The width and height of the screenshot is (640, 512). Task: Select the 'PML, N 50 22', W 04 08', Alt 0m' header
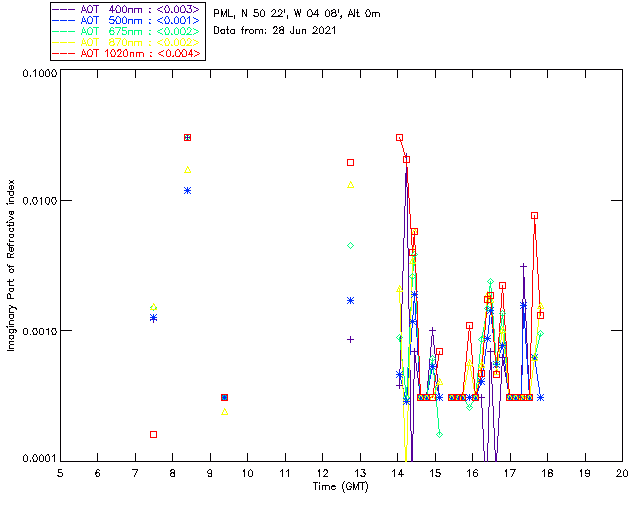[297, 14]
